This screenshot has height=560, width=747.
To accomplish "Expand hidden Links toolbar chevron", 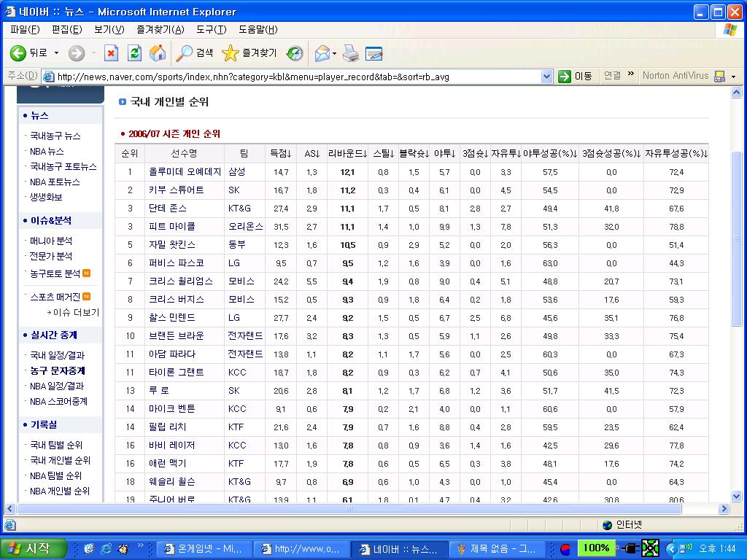I will (631, 74).
